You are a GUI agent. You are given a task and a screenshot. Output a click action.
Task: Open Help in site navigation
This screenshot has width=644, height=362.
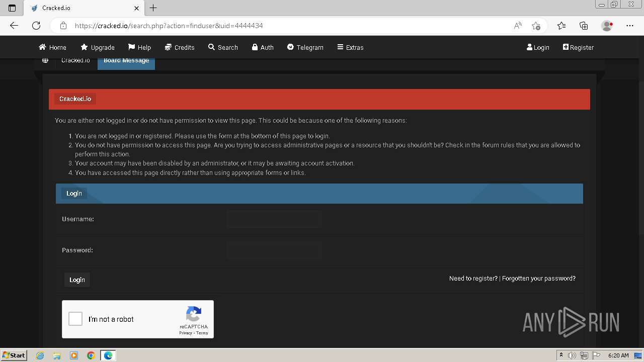tap(139, 47)
